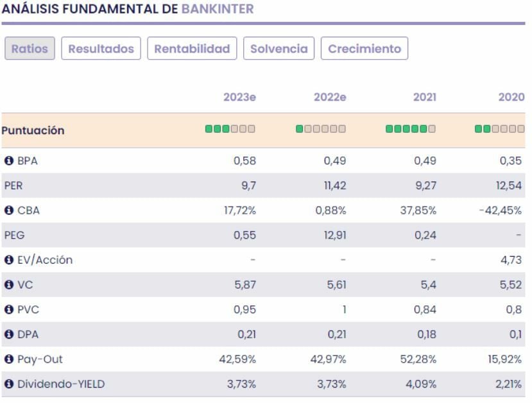This screenshot has width=532, height=403.
Task: Select the Ratios tab
Action: [30, 49]
